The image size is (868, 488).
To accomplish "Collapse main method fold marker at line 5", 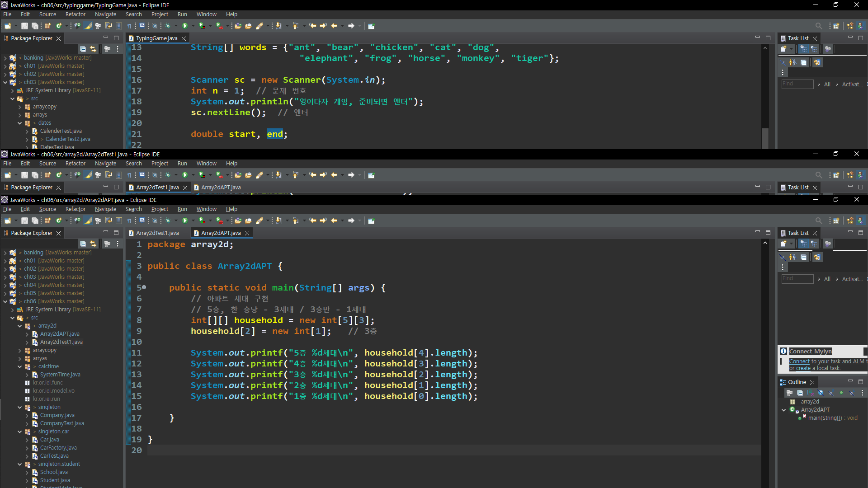I will click(x=144, y=287).
